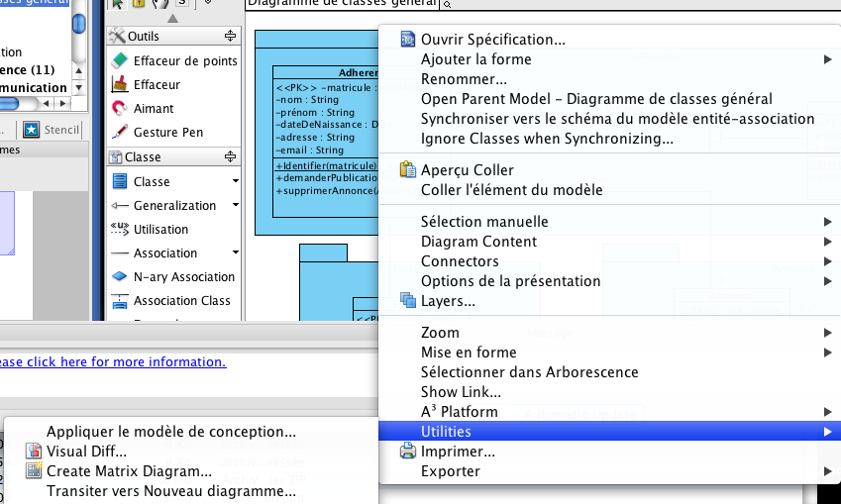Screen dimensions: 841x504
Task: Select the N-ary Association tool
Action: 183,276
